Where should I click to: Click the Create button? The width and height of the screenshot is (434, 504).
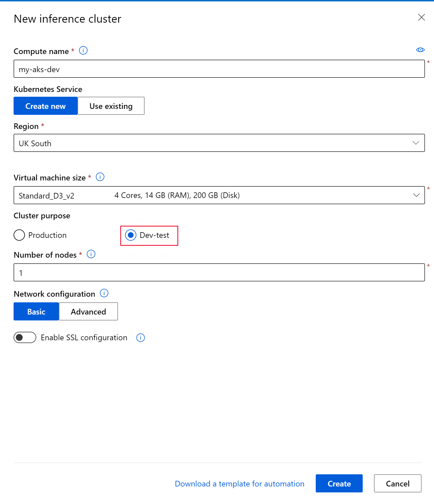click(339, 484)
